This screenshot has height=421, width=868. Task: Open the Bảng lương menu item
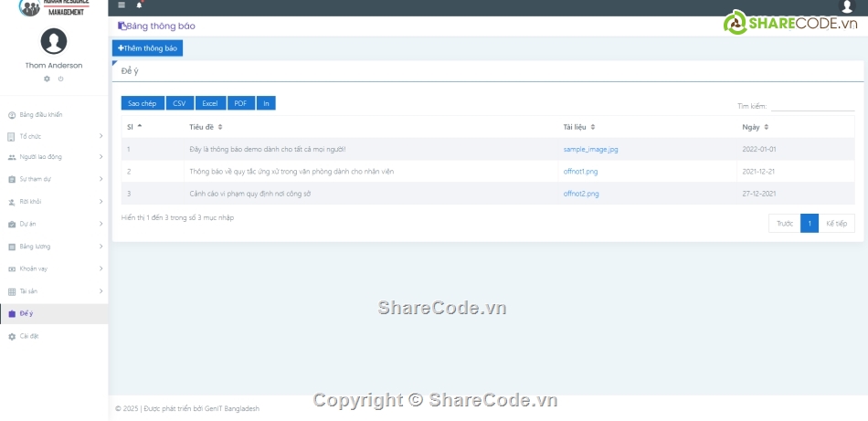(x=54, y=247)
